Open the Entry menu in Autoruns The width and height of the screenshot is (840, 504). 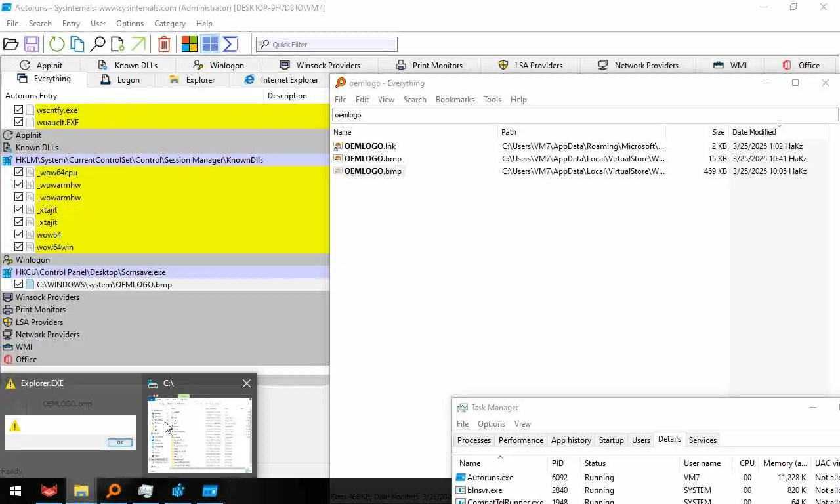pyautogui.click(x=71, y=23)
